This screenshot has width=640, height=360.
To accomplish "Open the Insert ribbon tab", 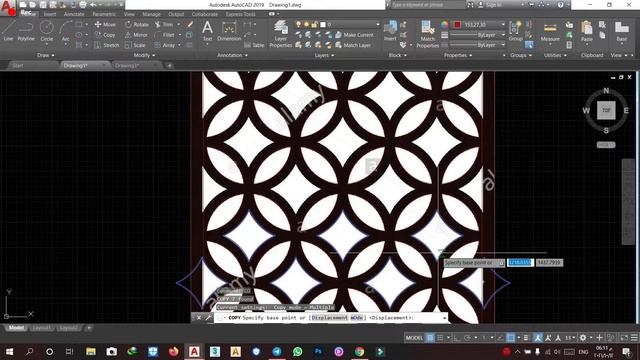I will [x=50, y=14].
